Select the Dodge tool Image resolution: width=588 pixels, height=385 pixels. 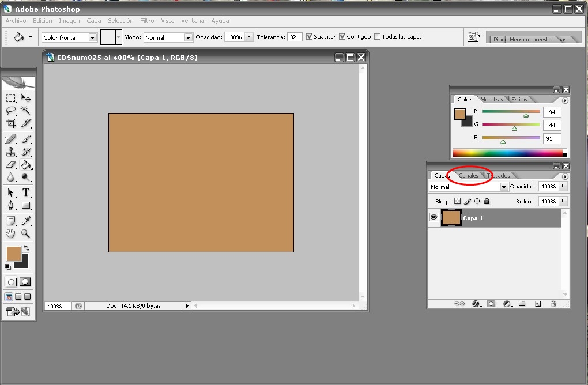pos(25,178)
